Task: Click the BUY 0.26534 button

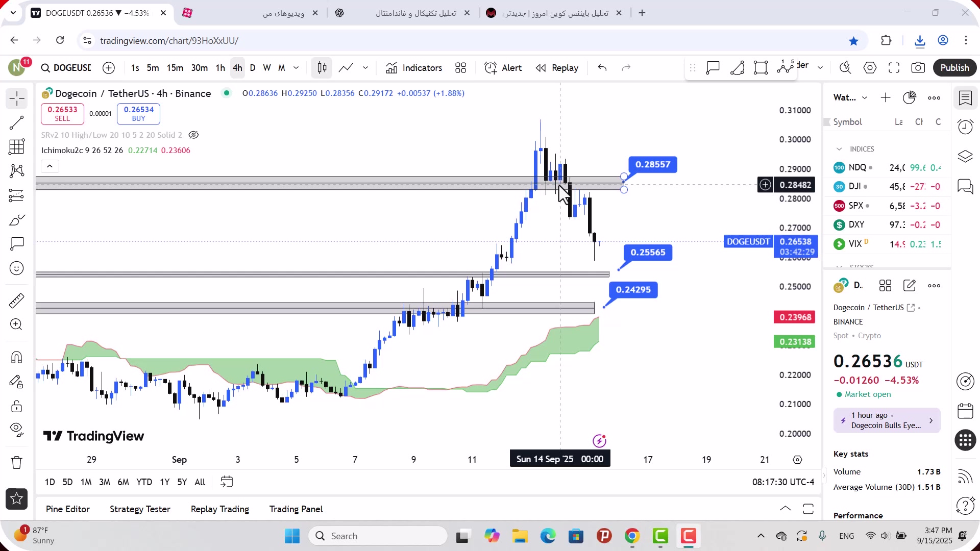Action: point(138,114)
